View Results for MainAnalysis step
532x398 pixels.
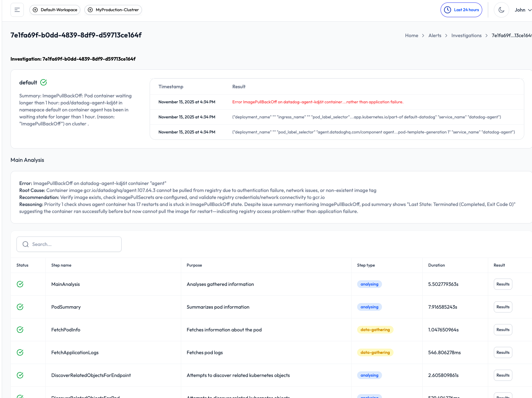[x=503, y=284]
